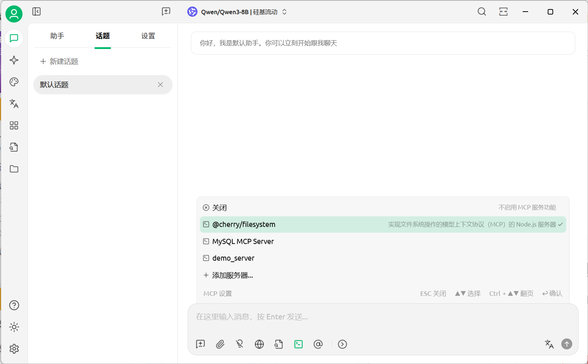
Task: Switch to the 助手 tab
Action: pos(57,36)
